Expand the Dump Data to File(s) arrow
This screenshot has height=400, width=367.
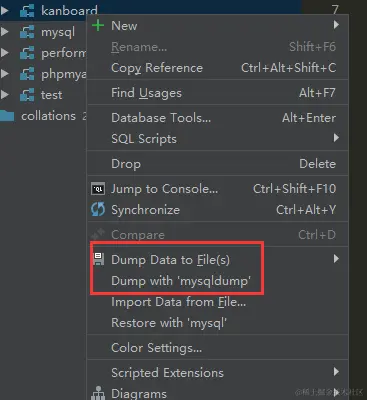(x=336, y=259)
